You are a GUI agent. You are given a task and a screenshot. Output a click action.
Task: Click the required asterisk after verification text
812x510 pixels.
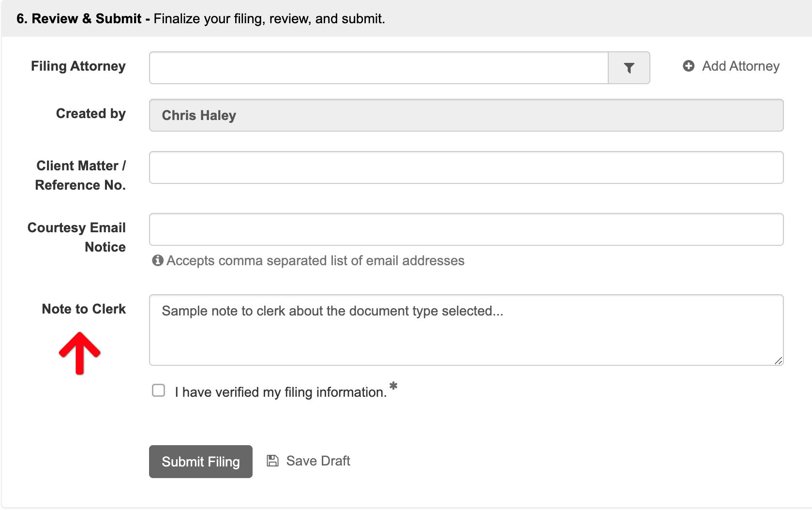click(393, 386)
